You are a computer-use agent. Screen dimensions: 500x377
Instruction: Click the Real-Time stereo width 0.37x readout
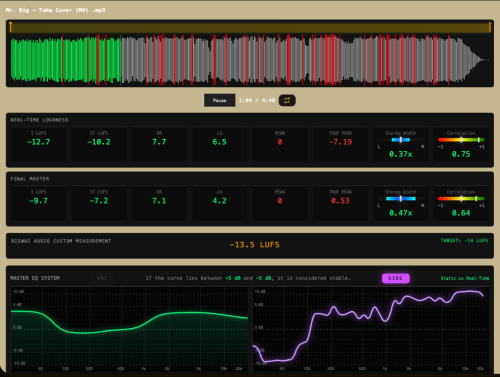[401, 154]
